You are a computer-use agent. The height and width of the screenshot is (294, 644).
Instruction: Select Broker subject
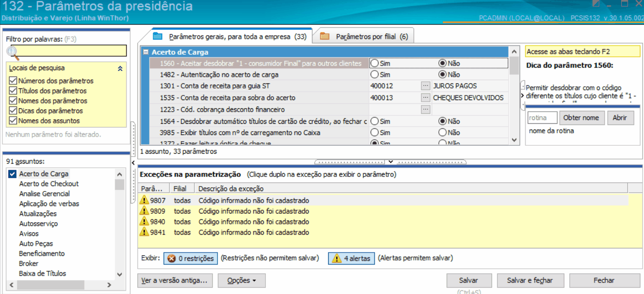(29, 264)
